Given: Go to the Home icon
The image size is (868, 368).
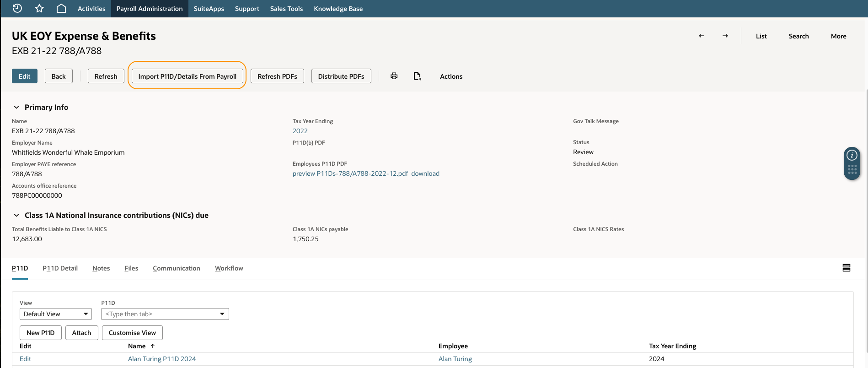Looking at the screenshot, I should (61, 8).
